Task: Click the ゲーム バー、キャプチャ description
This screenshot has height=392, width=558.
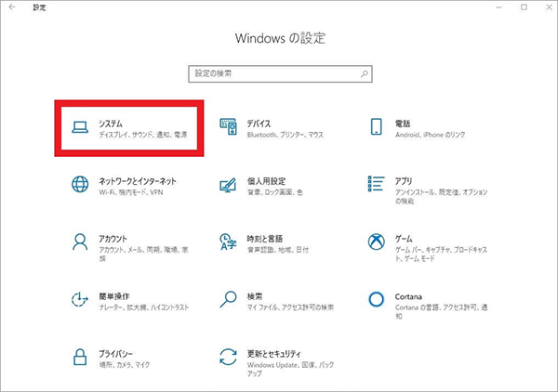Action: 441,255
